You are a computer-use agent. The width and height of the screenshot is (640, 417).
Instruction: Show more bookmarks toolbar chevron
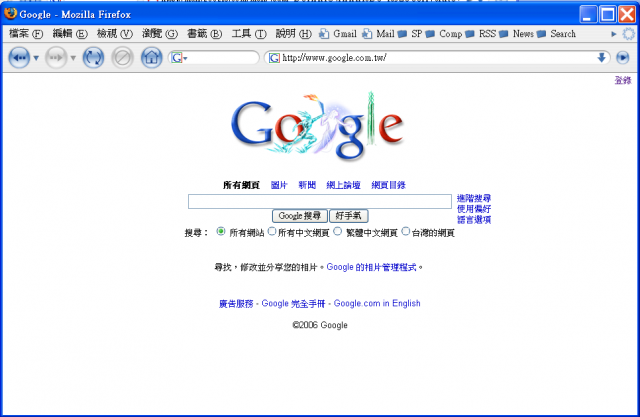[613, 34]
